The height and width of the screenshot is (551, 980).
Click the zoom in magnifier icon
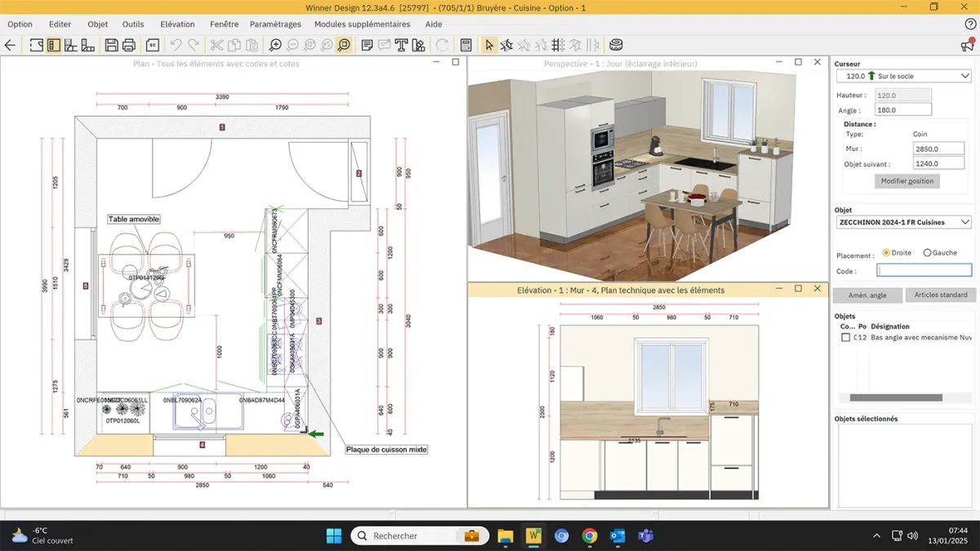(x=275, y=45)
